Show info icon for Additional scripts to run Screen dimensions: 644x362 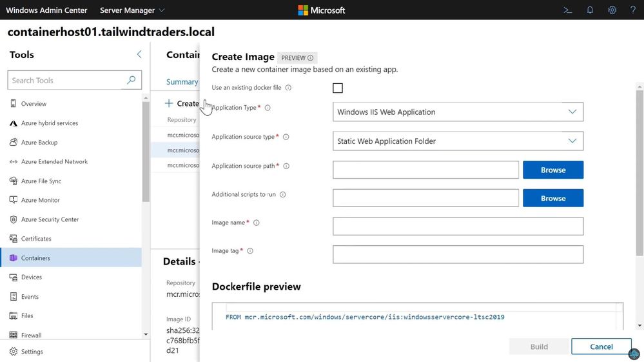pos(282,194)
